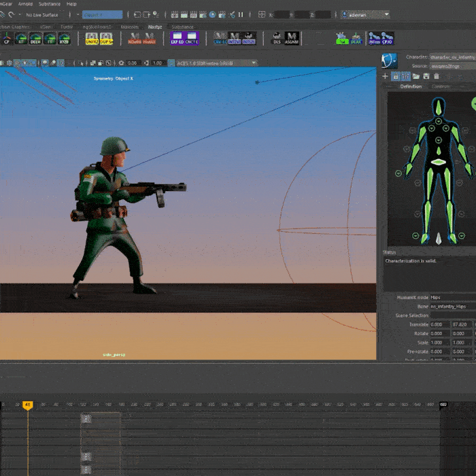Select the Controls tab in HumanIK

click(441, 86)
